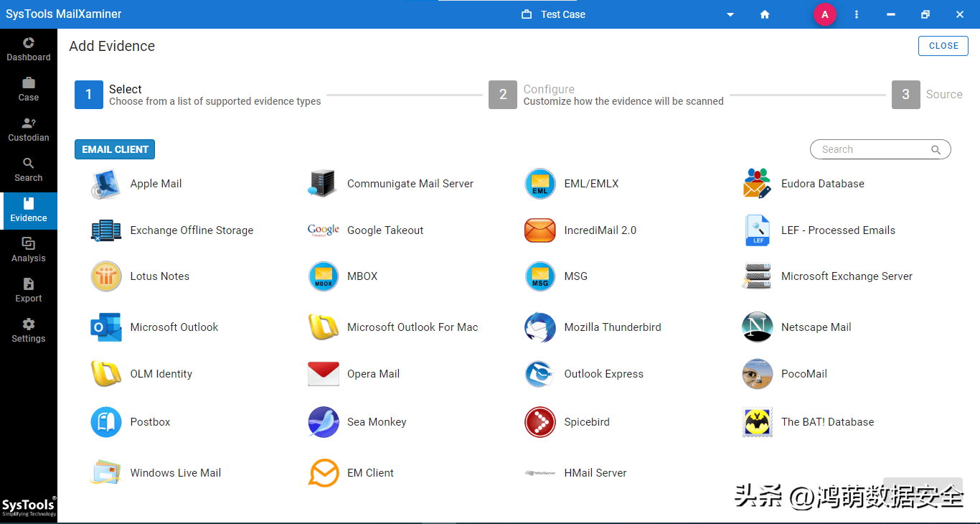Click the Mozilla Thunderbird label text

click(x=613, y=327)
